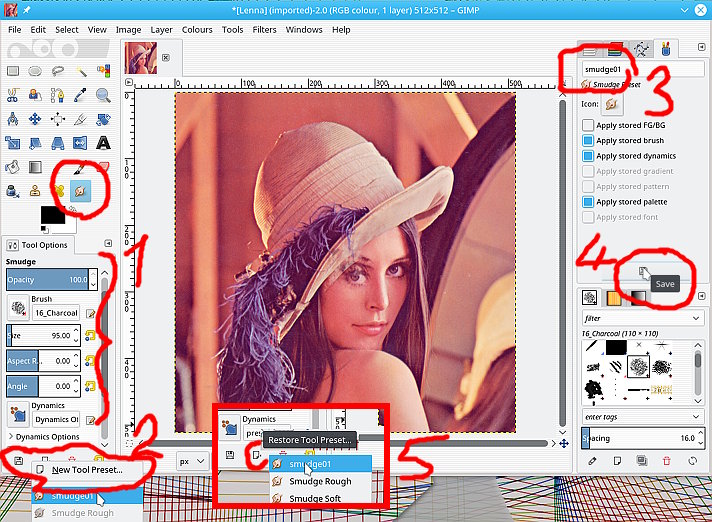
Task: Toggle Apply stored pattern checkbox
Action: (588, 187)
